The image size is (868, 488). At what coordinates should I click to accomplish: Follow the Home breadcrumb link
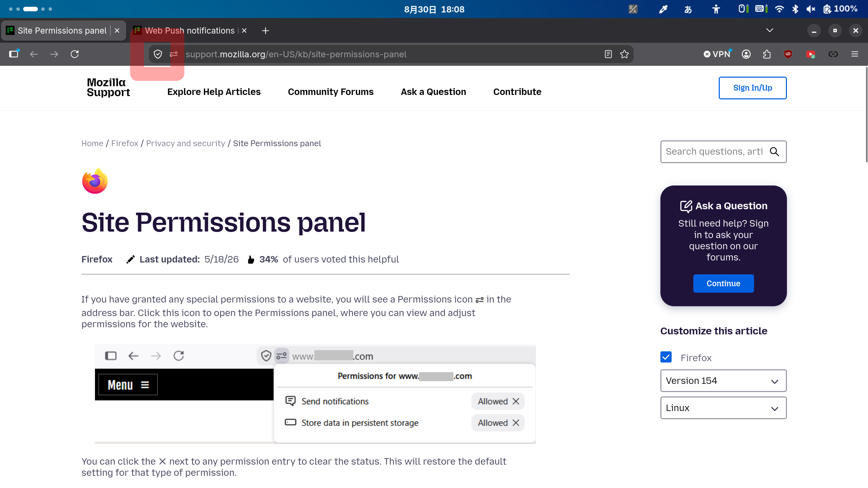(92, 143)
